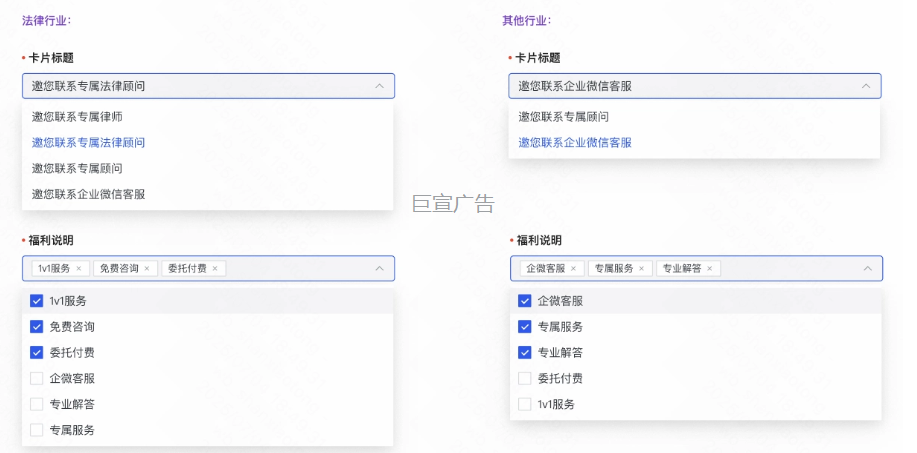Check 1v1服务 in the 其他行业 list

pyautogui.click(x=525, y=404)
